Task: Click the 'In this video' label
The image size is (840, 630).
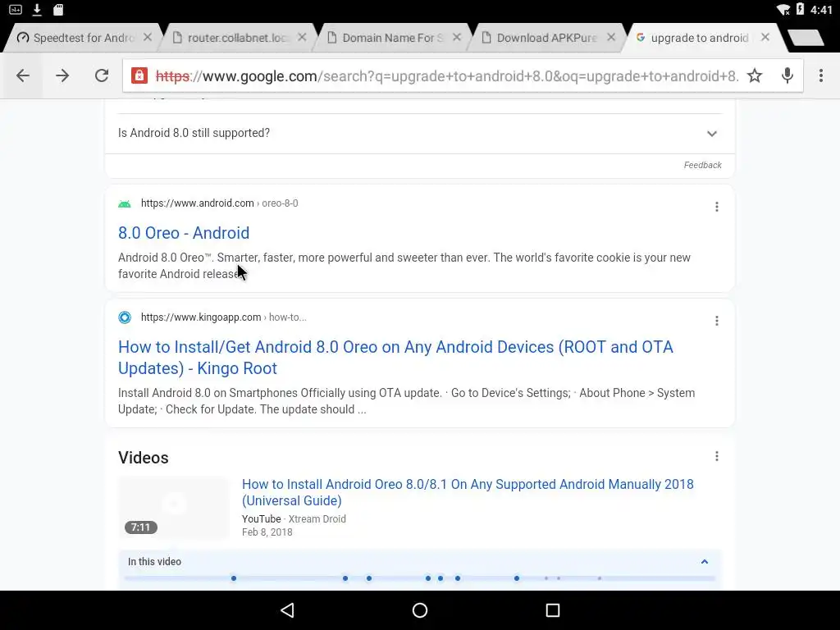Action: click(x=154, y=561)
